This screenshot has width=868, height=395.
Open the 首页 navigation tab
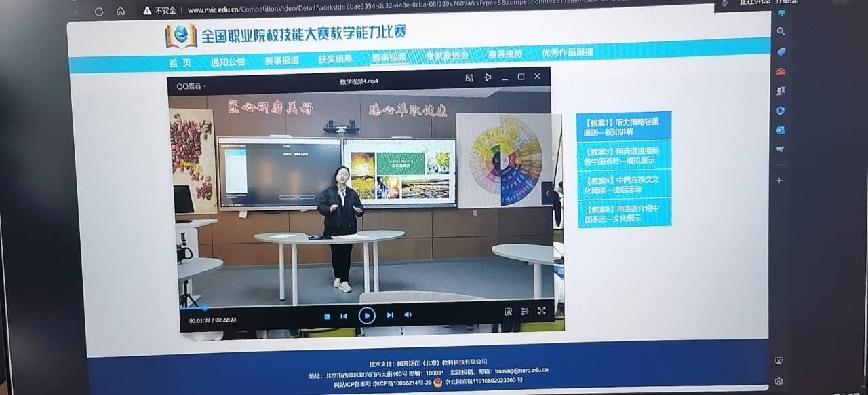180,62
